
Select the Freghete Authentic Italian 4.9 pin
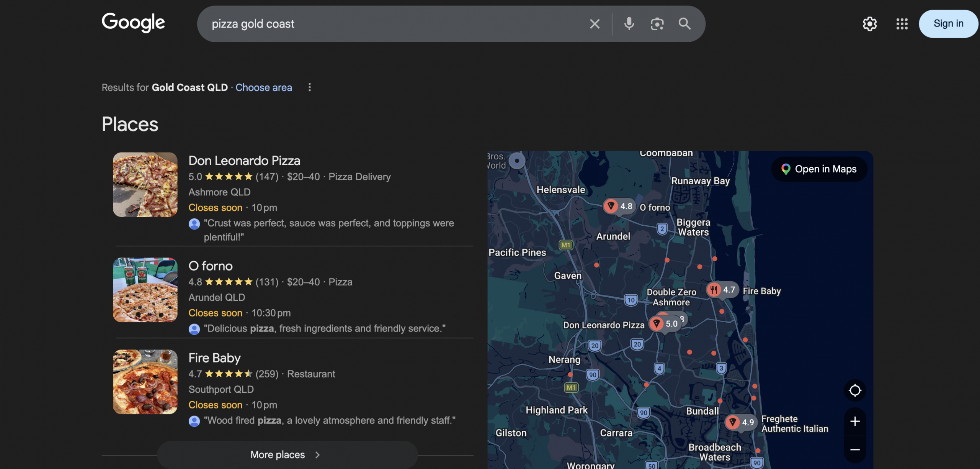[x=741, y=422]
